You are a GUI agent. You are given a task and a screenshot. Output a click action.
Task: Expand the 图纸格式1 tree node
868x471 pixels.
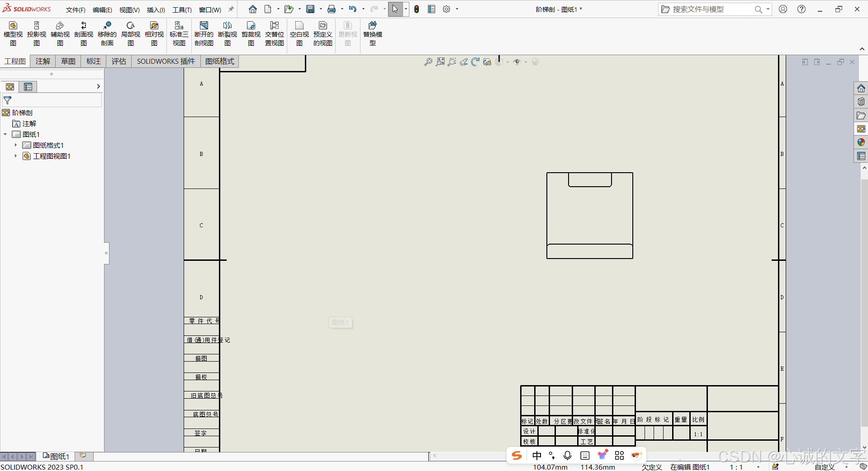click(16, 145)
